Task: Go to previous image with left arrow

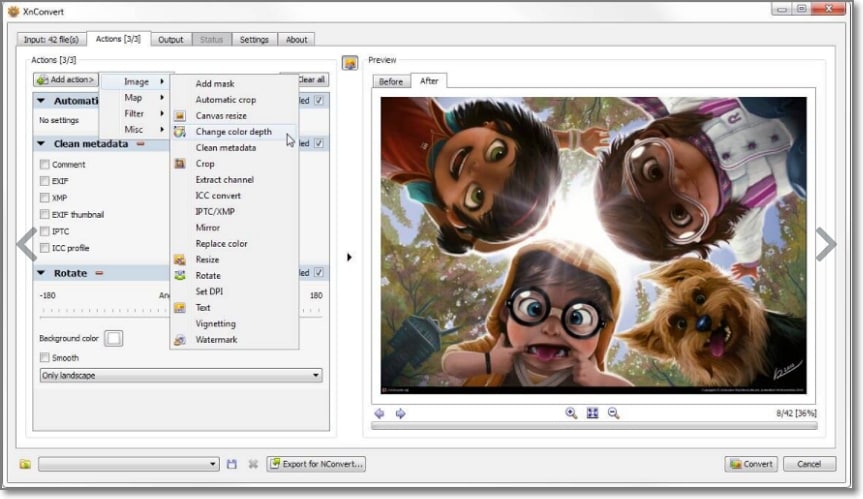Action: 379,413
